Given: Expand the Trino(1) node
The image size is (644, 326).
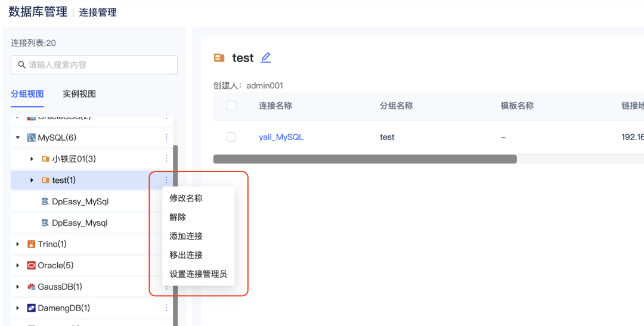Looking at the screenshot, I should pyautogui.click(x=18, y=244).
